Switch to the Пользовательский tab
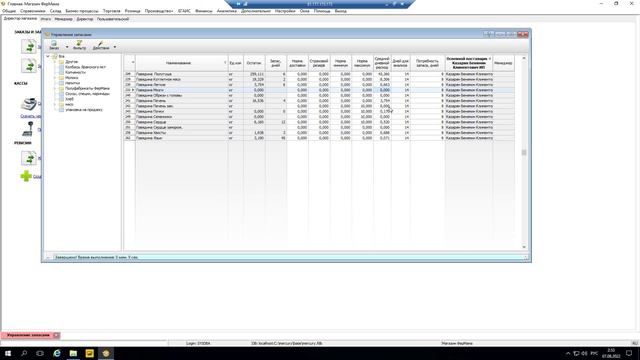The height and width of the screenshot is (360, 640). 113,19
